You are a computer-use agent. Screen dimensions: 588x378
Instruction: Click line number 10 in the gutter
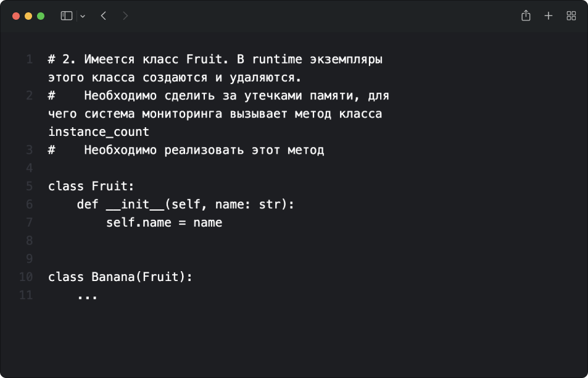26,277
